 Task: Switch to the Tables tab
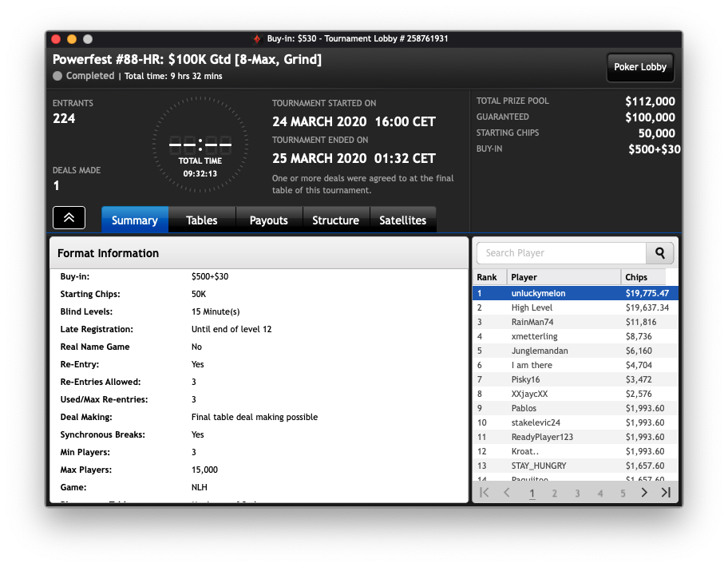click(x=202, y=220)
